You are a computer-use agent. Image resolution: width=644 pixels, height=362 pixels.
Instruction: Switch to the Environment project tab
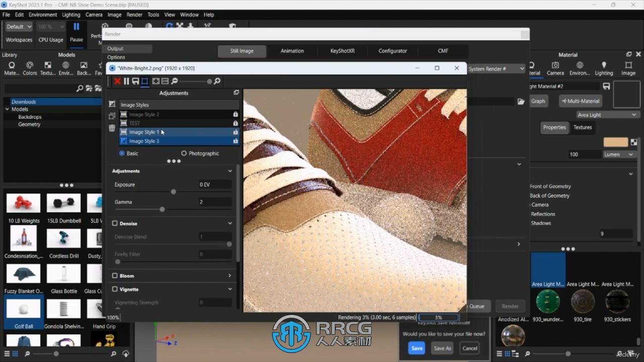(x=580, y=68)
